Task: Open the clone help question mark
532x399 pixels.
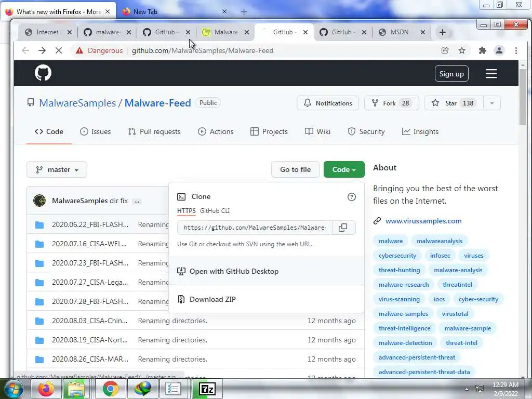Action: [352, 197]
